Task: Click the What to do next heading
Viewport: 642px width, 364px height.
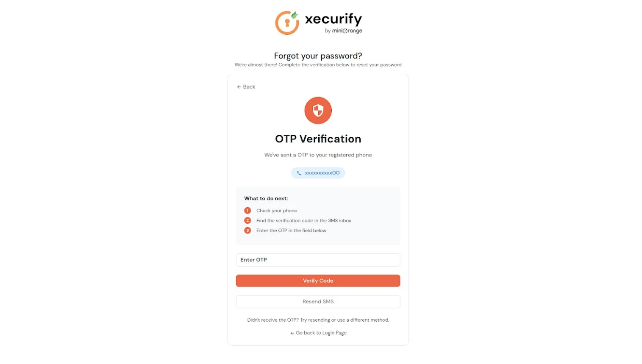Action: tap(266, 198)
